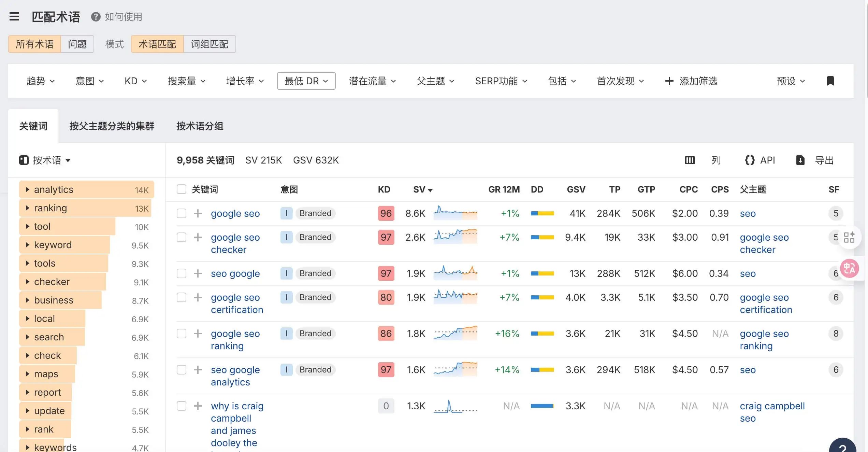868x452 pixels.
Task: Switch to the 按父主题分类的集群 tab
Action: click(111, 126)
